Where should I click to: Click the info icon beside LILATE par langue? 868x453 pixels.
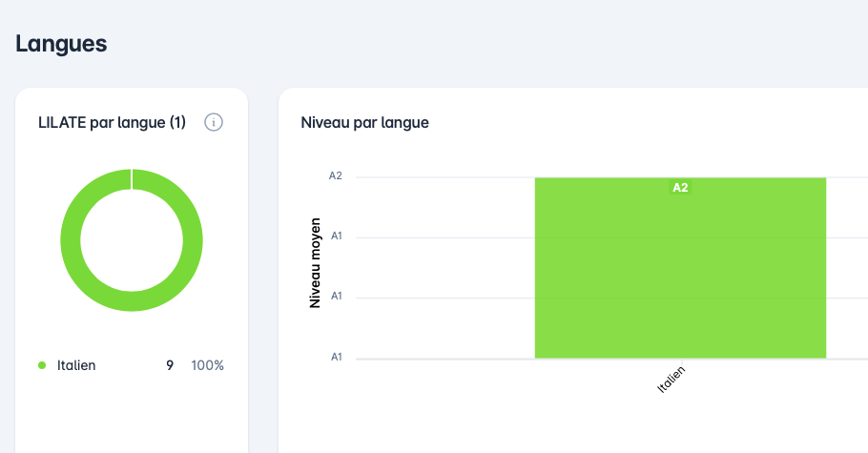click(x=214, y=122)
